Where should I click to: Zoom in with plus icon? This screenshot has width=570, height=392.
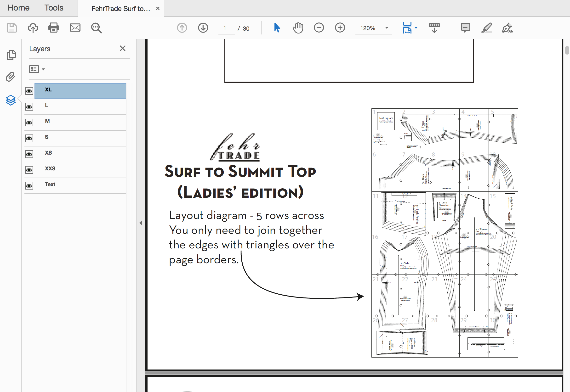340,28
